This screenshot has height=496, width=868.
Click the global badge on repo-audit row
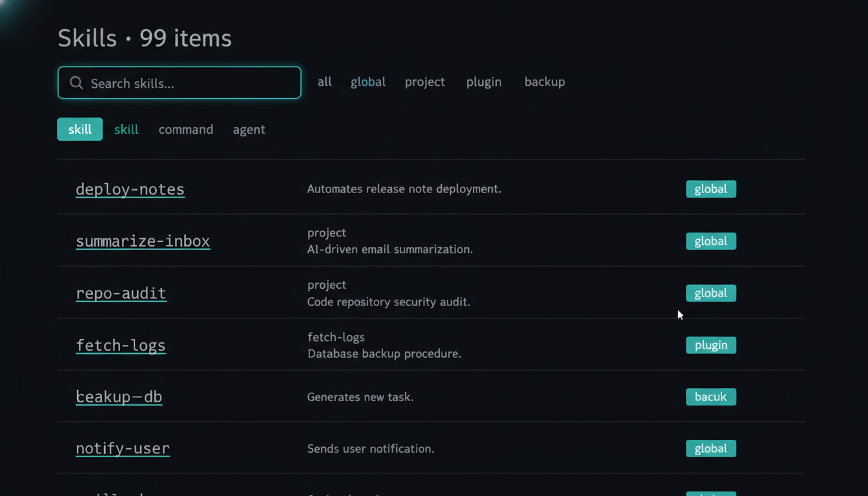(x=711, y=293)
